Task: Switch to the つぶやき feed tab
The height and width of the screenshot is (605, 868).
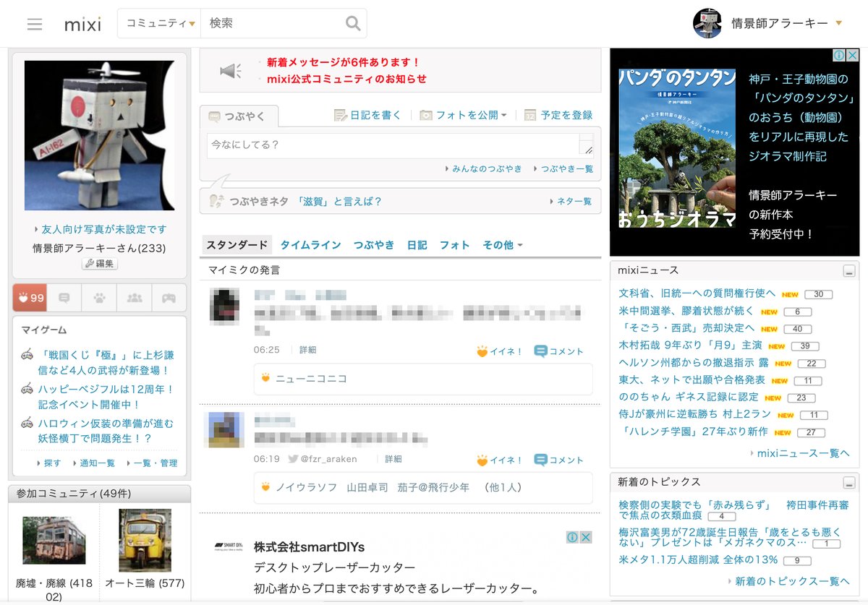Action: click(374, 245)
